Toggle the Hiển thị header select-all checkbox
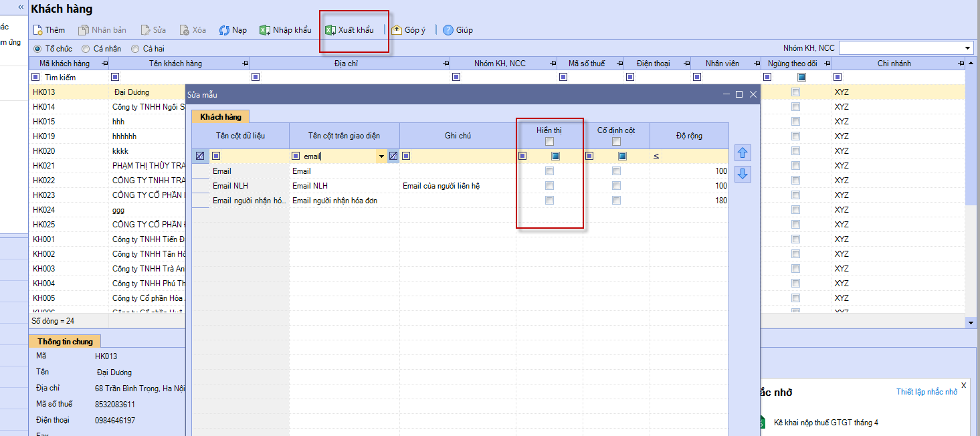Screen dimensions: 980x436 click(549, 141)
